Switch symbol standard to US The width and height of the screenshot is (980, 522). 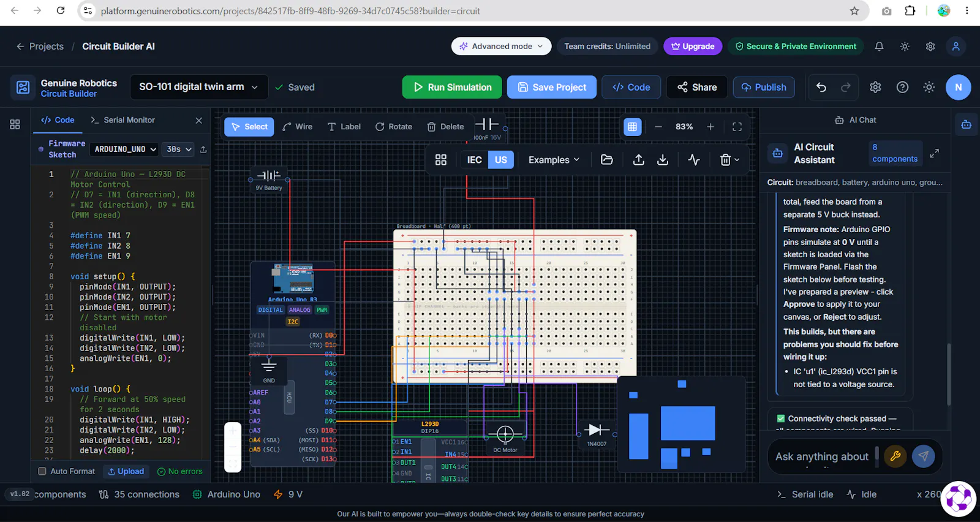501,160
